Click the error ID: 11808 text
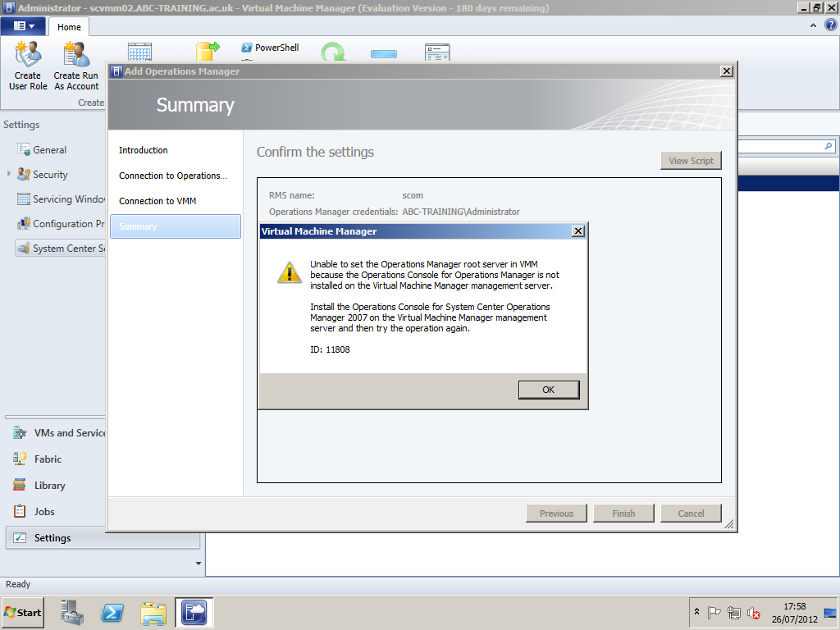The width and height of the screenshot is (840, 630). coord(330,349)
